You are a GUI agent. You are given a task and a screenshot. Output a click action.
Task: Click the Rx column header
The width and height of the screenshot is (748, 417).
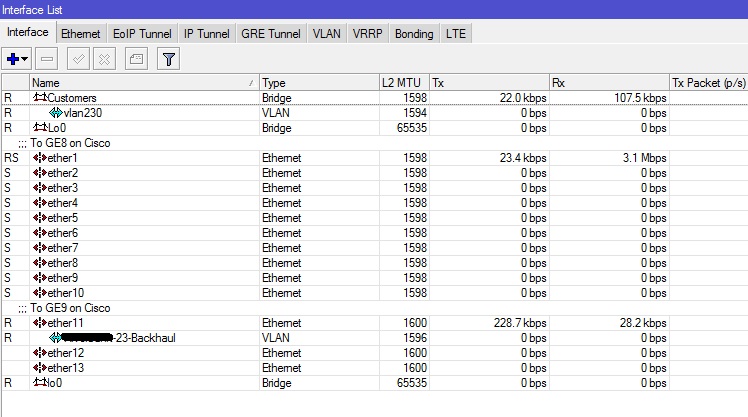(608, 82)
